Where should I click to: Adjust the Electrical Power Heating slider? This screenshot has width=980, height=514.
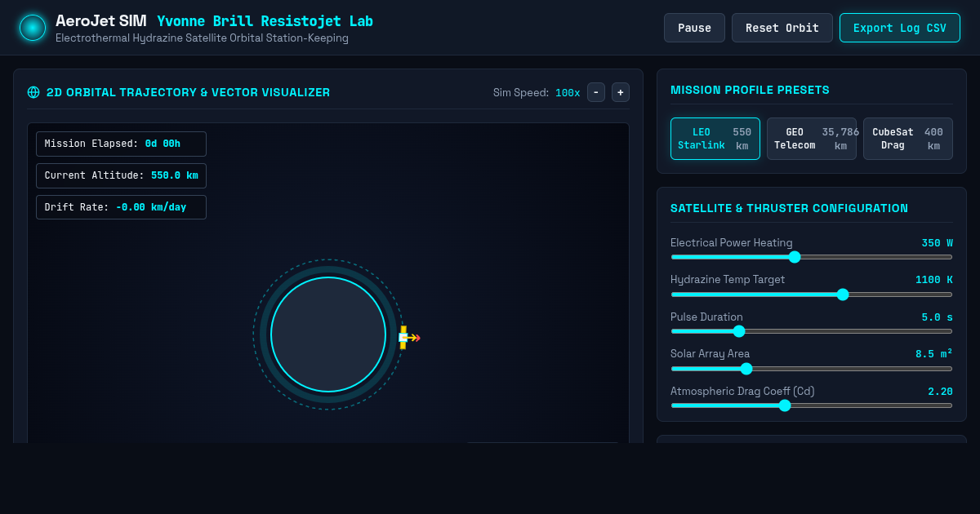click(x=812, y=257)
